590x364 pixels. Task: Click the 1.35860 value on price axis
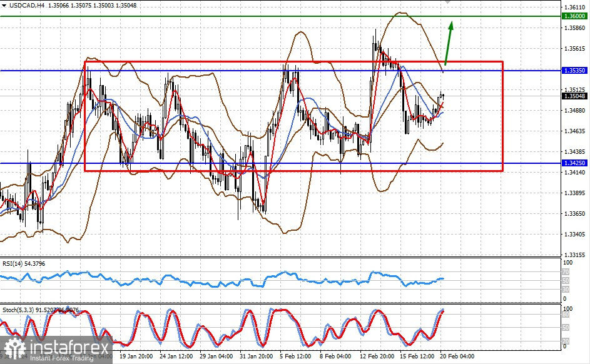coord(575,28)
